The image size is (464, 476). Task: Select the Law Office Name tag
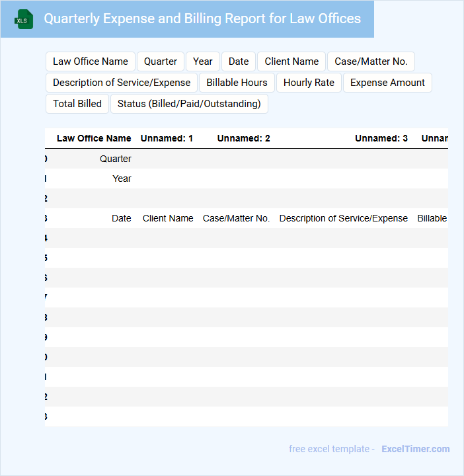pyautogui.click(x=91, y=61)
